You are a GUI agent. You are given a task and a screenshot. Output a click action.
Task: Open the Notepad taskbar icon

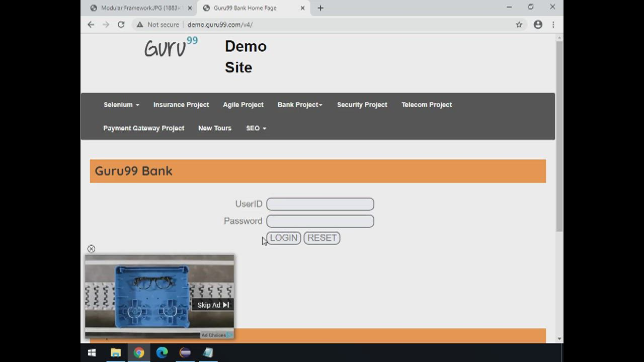(208, 352)
